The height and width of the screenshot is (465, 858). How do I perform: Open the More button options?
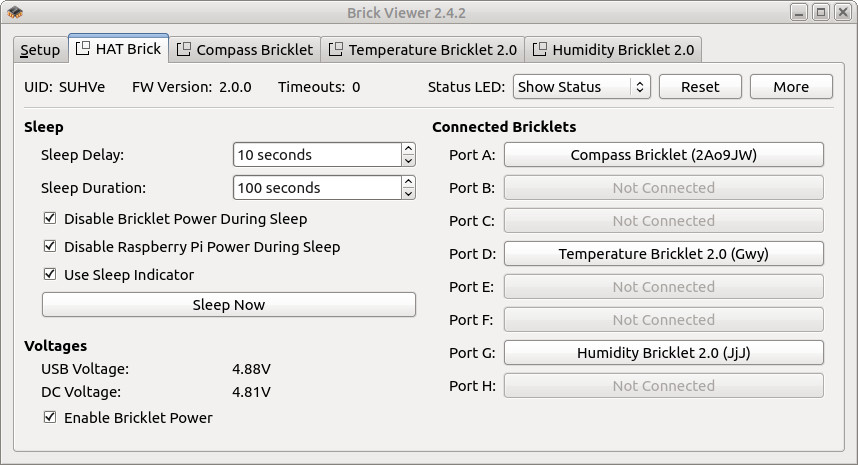point(791,87)
